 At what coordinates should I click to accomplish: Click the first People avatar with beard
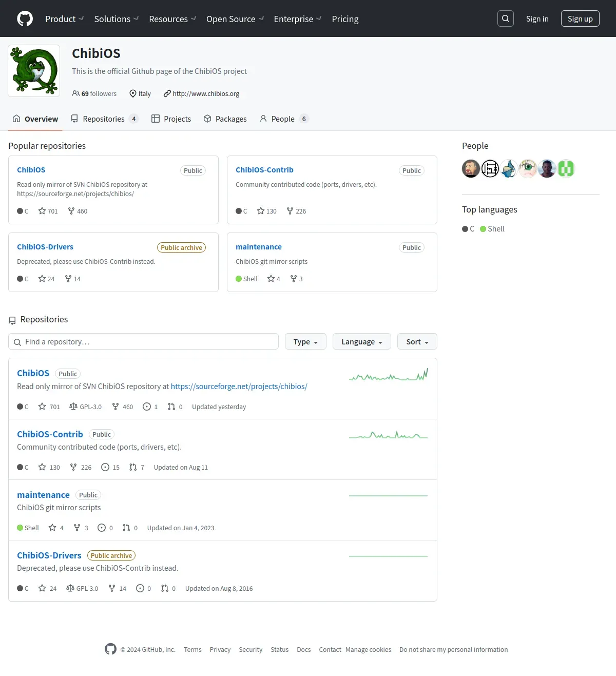click(x=471, y=168)
